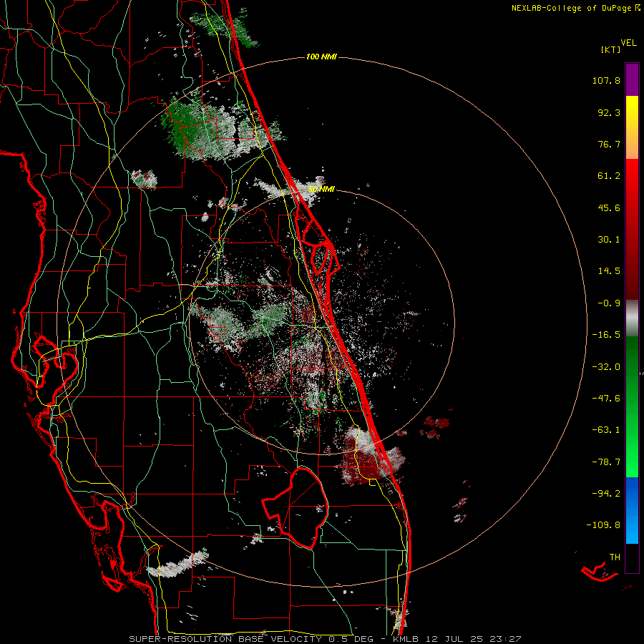Click the 61.2 velocity scale value
Screen dimensions: 644x644
point(609,176)
